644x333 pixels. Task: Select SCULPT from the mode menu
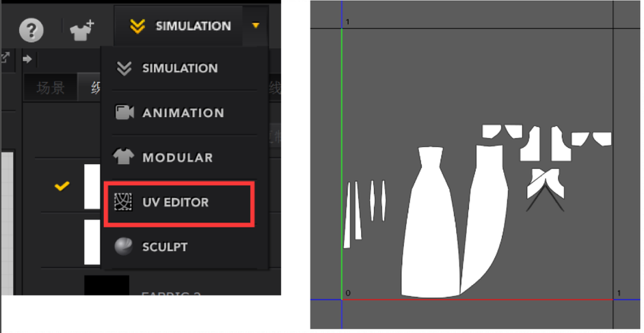click(x=165, y=247)
